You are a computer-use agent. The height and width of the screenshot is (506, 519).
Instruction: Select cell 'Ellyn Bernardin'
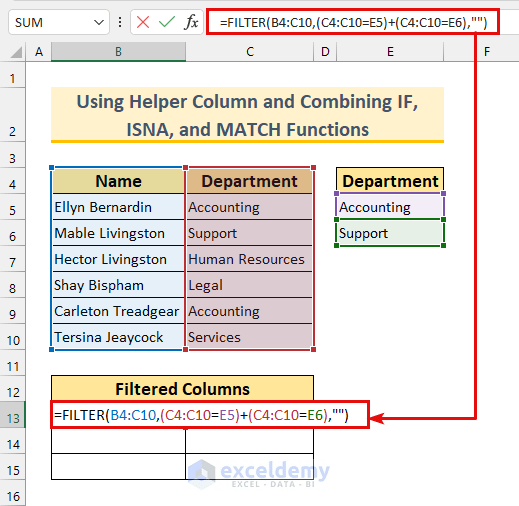tap(118, 207)
